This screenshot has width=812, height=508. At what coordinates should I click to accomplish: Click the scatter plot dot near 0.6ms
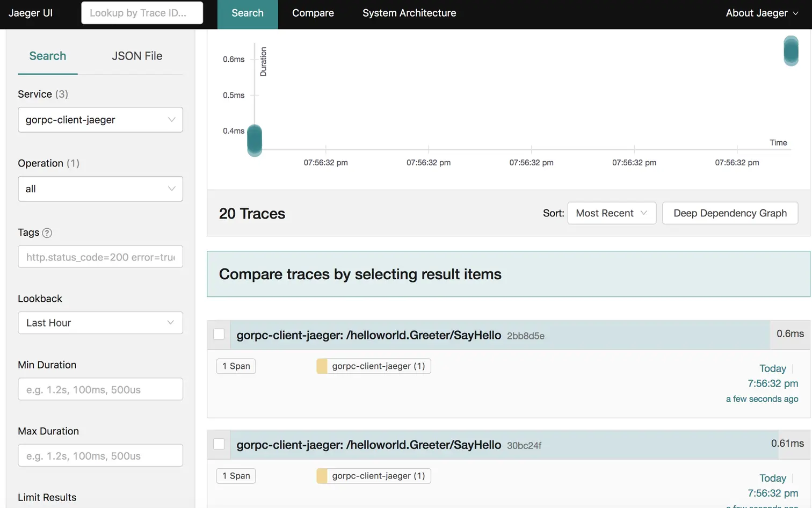tap(791, 51)
